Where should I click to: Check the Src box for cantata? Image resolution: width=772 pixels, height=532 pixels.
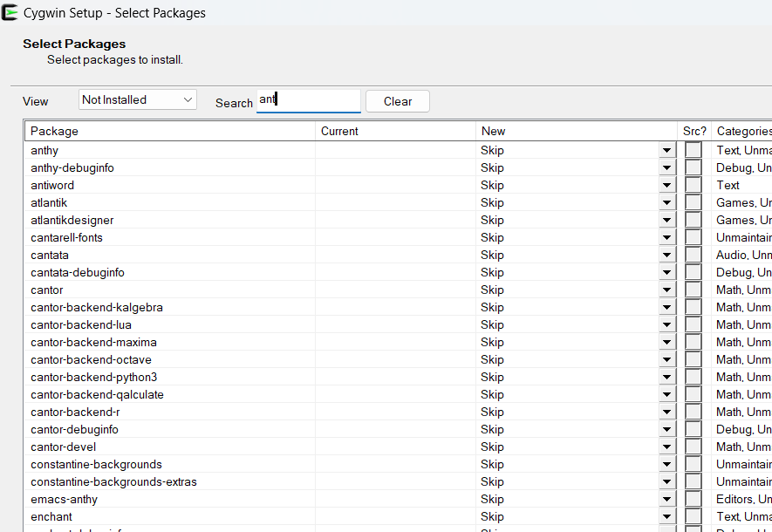click(693, 255)
